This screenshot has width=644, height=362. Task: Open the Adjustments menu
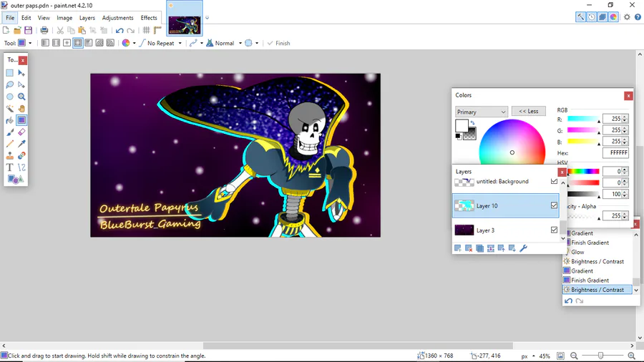118,18
